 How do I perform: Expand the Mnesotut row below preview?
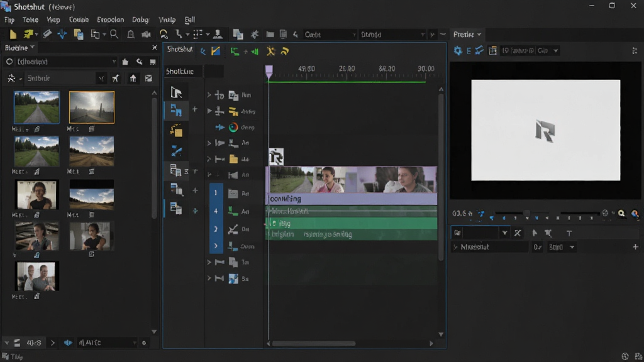pos(455,247)
